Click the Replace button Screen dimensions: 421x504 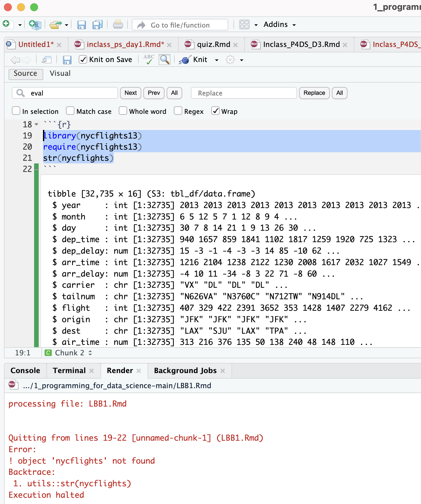(x=314, y=93)
